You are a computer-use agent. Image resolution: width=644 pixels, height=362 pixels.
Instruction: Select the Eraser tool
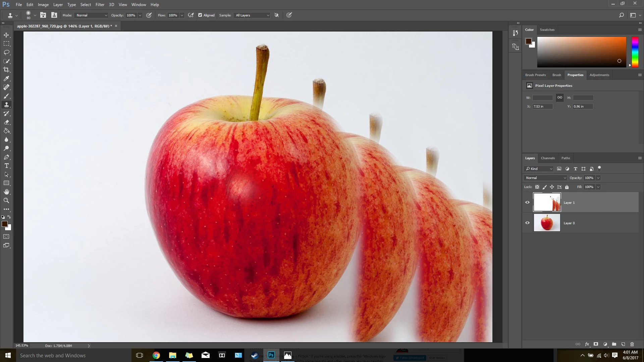pyautogui.click(x=6, y=122)
